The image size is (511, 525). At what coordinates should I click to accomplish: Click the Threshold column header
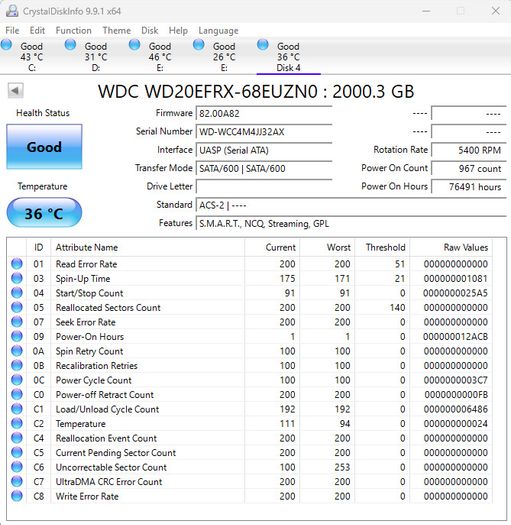click(382, 247)
